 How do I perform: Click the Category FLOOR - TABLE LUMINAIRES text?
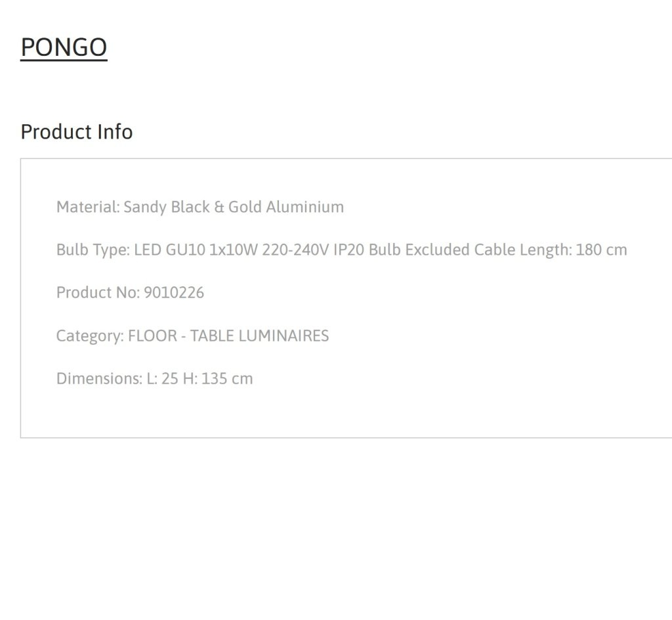pos(192,336)
